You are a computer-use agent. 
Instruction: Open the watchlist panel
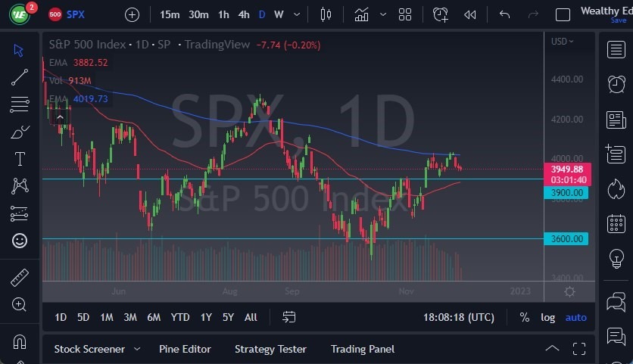tap(616, 50)
